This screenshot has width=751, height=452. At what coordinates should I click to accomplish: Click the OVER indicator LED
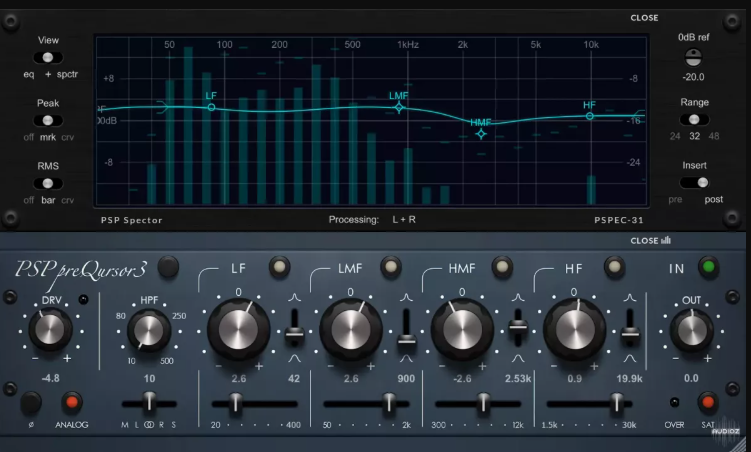coord(674,402)
